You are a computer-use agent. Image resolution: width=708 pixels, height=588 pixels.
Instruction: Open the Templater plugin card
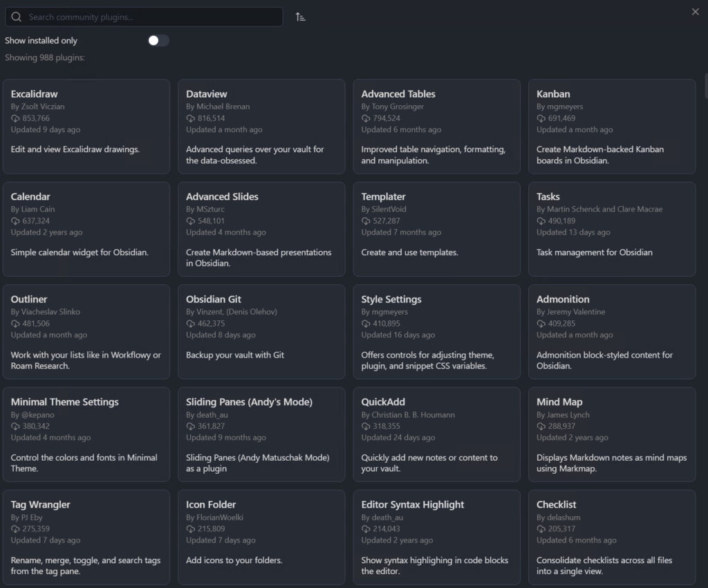pos(437,229)
